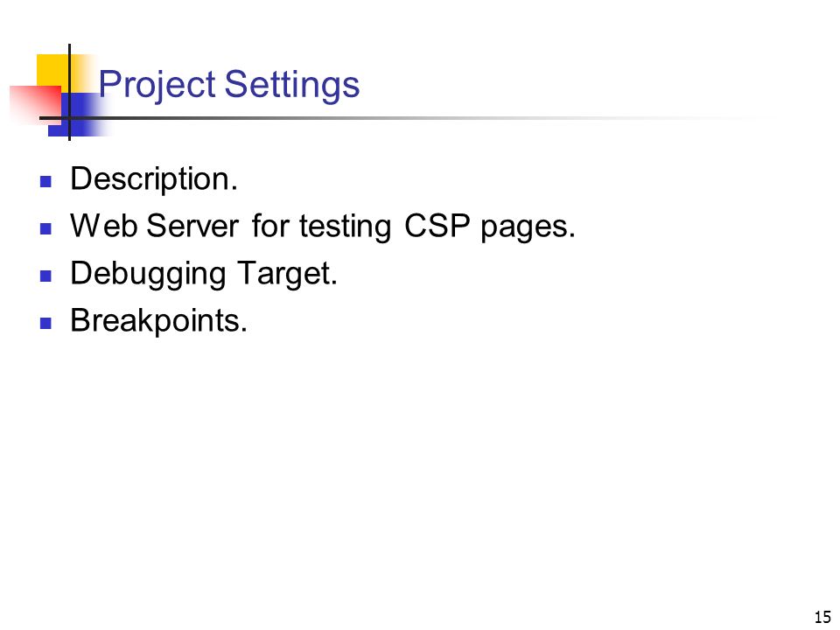Select the blue bullet before Web Server line

tap(46, 228)
